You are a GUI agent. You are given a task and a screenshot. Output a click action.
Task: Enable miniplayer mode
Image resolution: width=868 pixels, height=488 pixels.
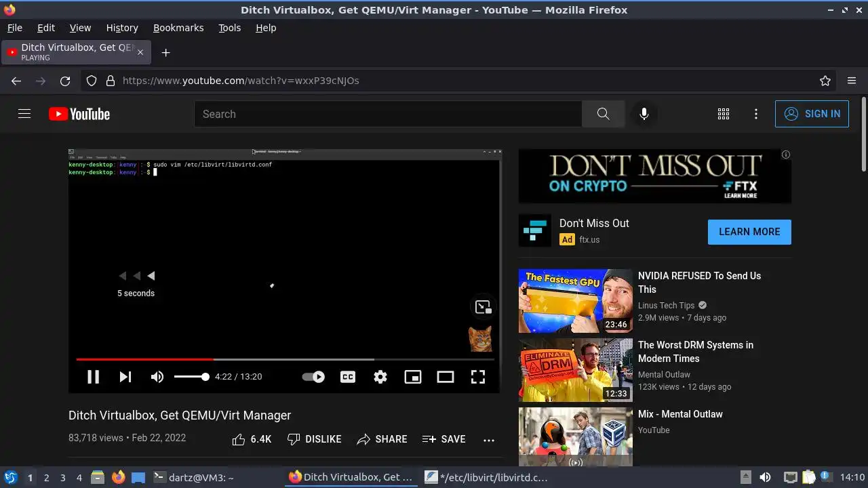tap(413, 377)
